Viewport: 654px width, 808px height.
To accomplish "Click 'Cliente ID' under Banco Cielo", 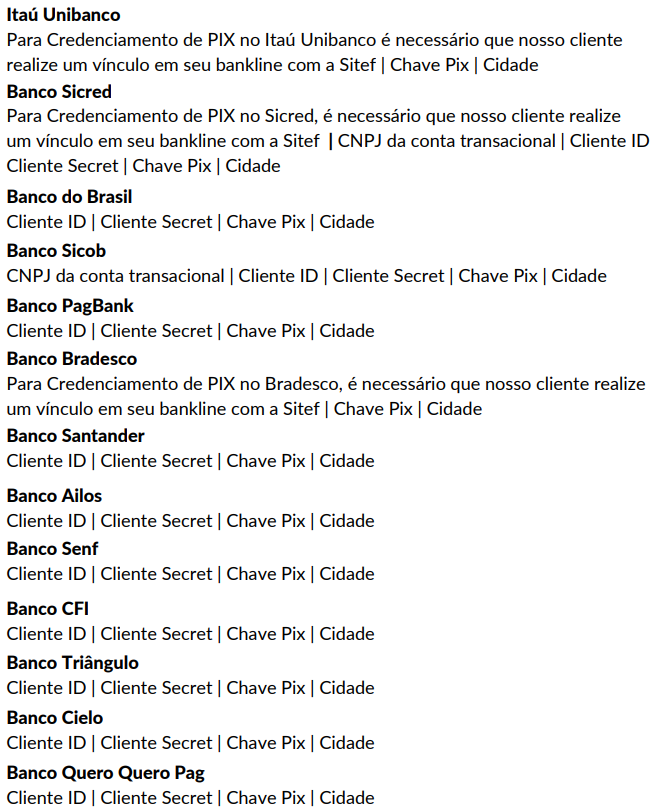I will [x=46, y=743].
